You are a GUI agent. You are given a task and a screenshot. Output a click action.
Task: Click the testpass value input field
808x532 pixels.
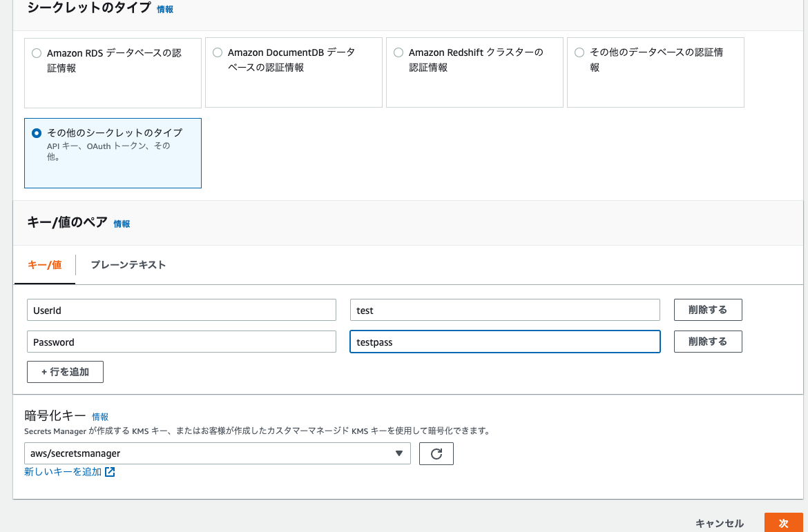tap(504, 341)
